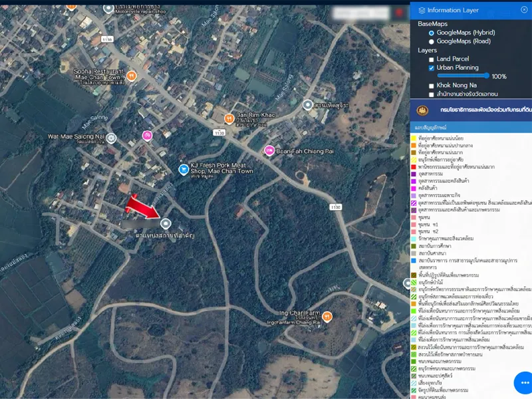Image resolution: width=532 pixels, height=399 pixels.
Task: Open Ban Rim Khao restaurant marker
Action: (229, 119)
